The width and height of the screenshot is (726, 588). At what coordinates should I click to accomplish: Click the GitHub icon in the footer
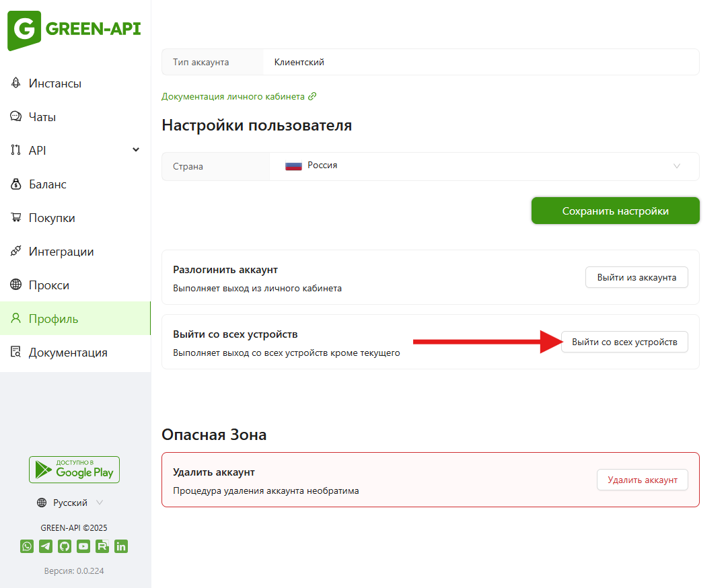click(x=65, y=546)
